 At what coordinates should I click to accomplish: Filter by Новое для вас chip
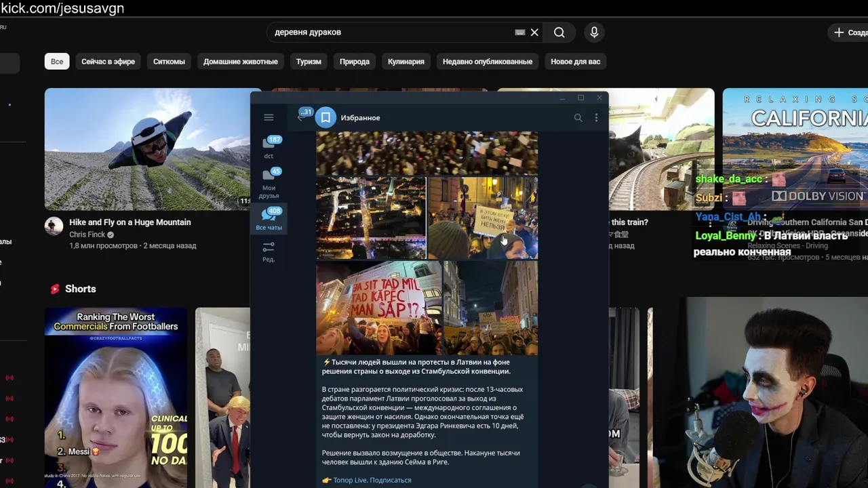pos(575,62)
